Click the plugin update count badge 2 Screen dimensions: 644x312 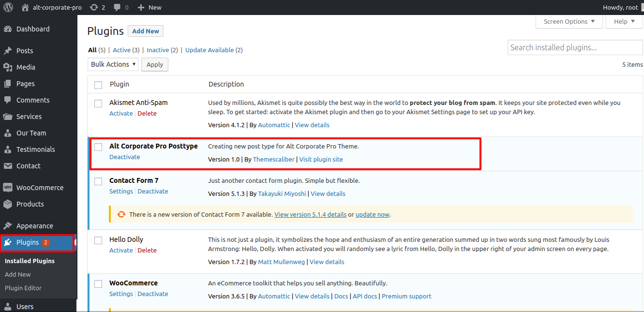pos(46,242)
